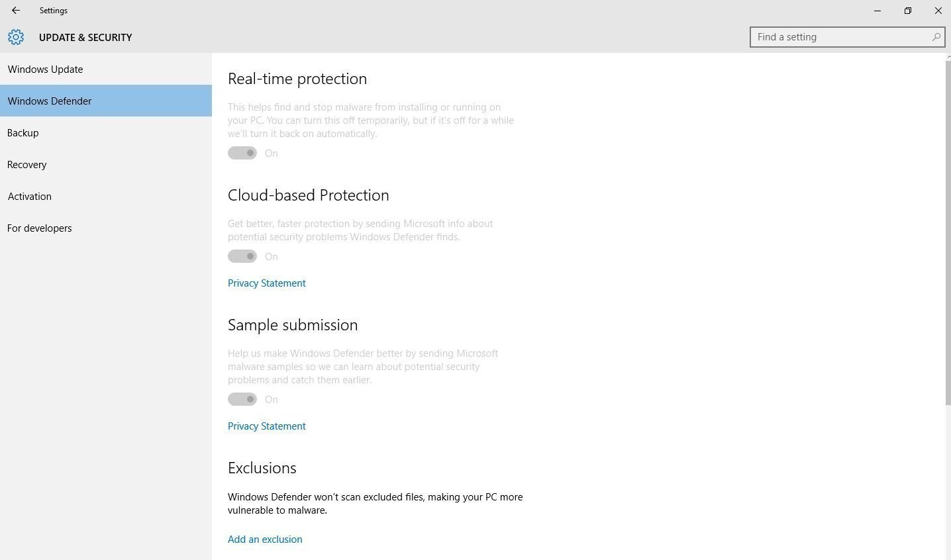This screenshot has height=560, width=951.
Task: Click the back arrow in the title bar
Action: pos(16,11)
